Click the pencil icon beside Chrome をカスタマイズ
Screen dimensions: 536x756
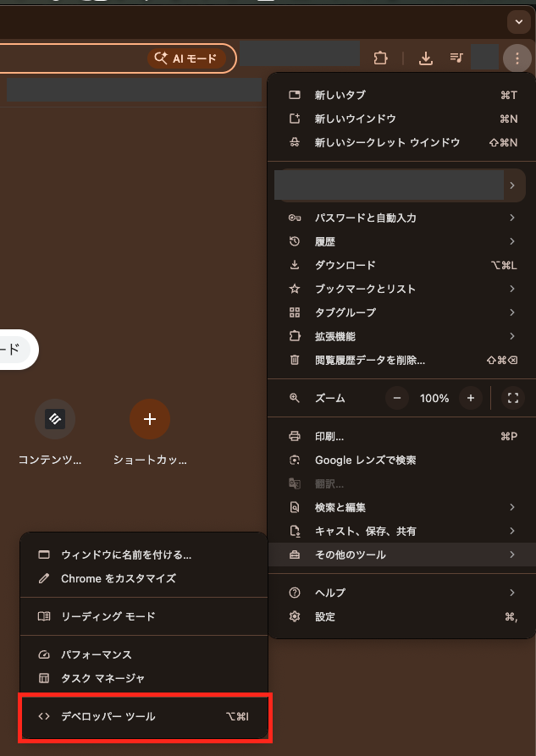point(44,578)
